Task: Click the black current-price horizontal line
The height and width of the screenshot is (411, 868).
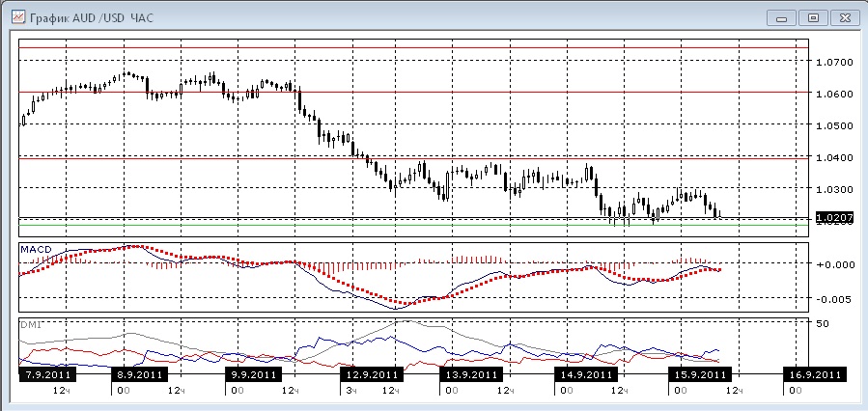Action: (x=413, y=217)
